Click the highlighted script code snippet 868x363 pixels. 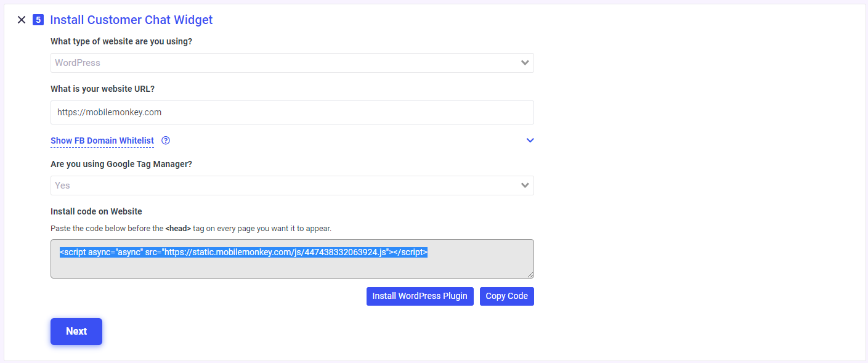[243, 251]
